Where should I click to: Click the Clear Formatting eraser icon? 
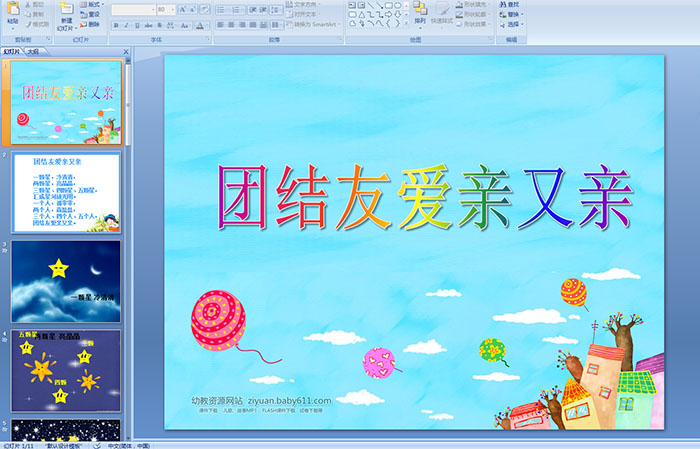click(x=205, y=9)
